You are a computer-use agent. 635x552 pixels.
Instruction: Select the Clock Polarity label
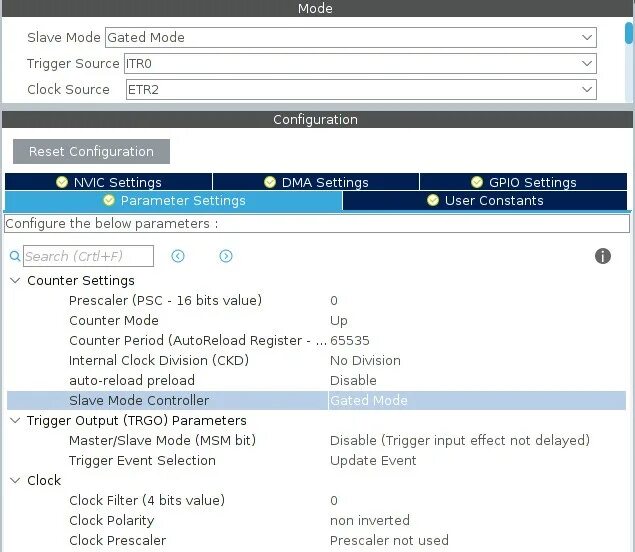tap(111, 520)
